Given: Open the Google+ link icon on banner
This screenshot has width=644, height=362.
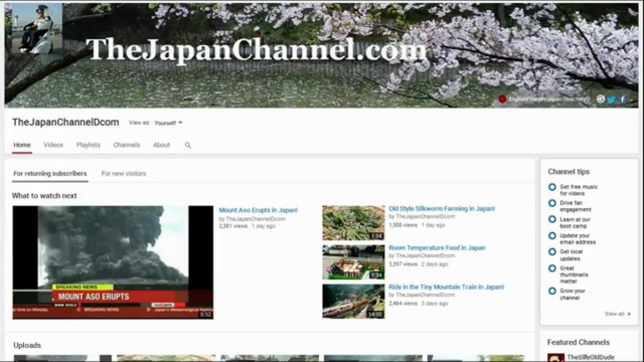Looking at the screenshot, I should (600, 99).
